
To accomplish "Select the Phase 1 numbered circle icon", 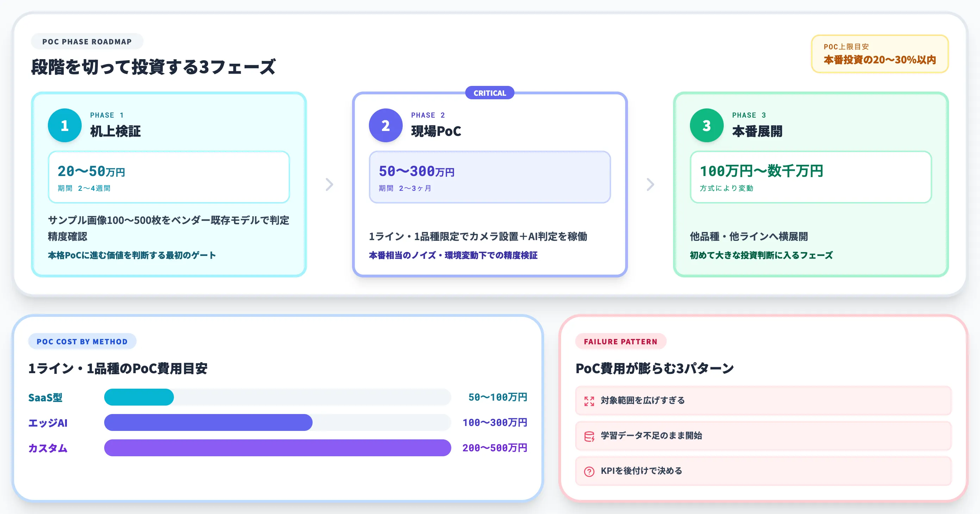I will (64, 125).
